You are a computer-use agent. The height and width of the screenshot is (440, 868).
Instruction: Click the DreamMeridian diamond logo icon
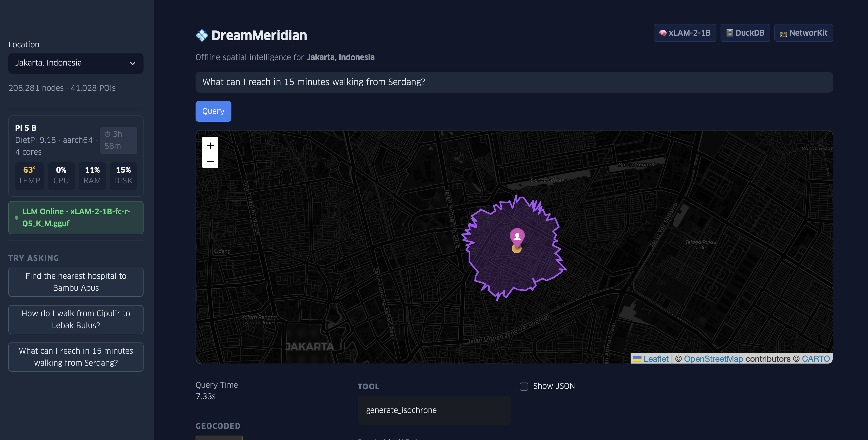point(202,35)
